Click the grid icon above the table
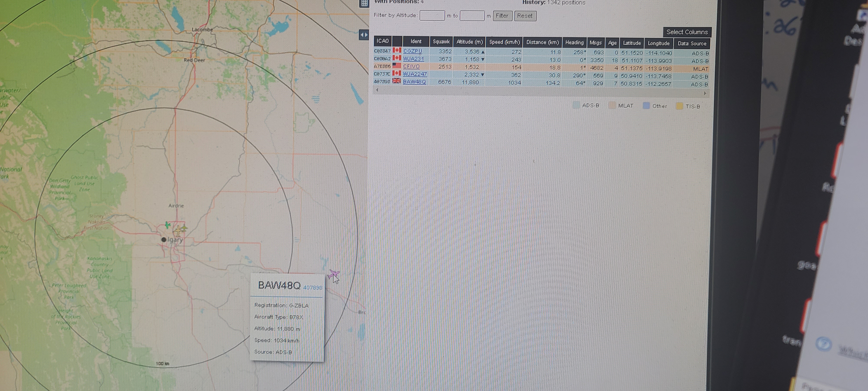This screenshot has height=391, width=868. [x=364, y=3]
